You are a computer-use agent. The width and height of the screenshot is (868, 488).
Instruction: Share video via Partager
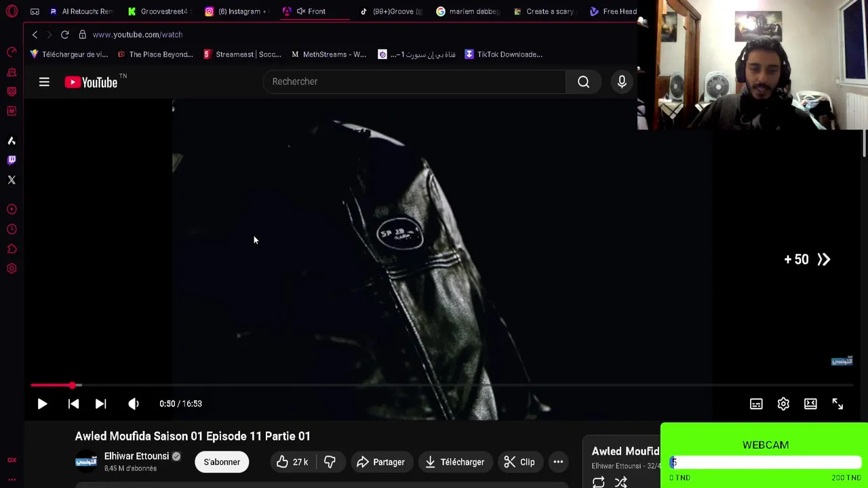pyautogui.click(x=380, y=462)
